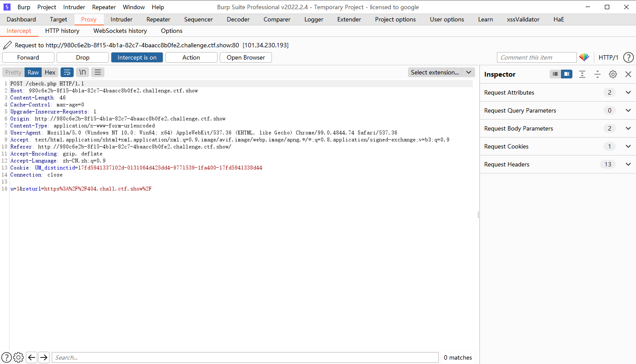
Task: Click the Burp Suite logo icon
Action: pos(7,7)
